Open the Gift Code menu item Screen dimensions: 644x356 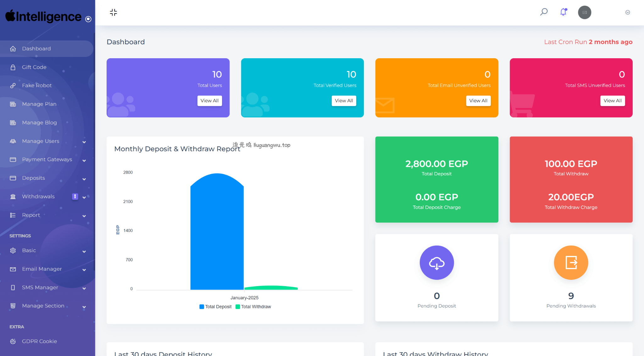34,67
